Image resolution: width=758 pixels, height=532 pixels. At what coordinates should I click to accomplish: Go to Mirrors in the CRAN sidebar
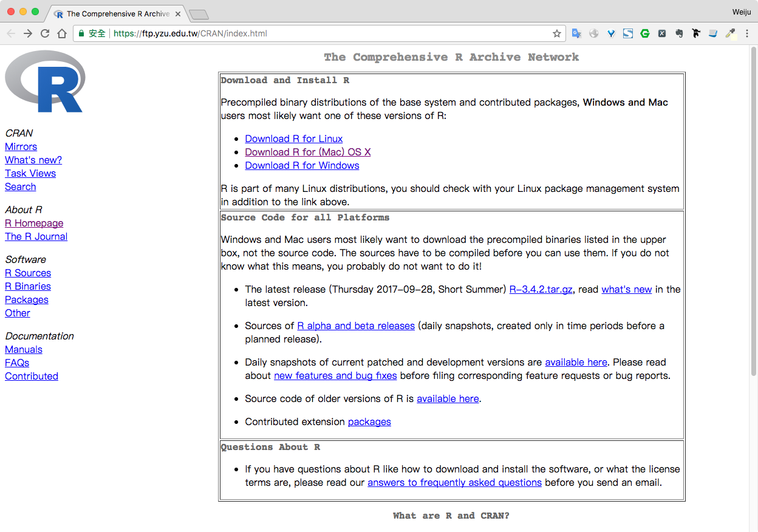pos(21,146)
